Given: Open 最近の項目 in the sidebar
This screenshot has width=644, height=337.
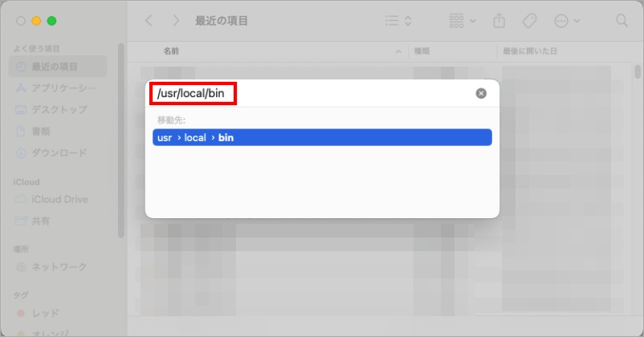Looking at the screenshot, I should tap(55, 66).
